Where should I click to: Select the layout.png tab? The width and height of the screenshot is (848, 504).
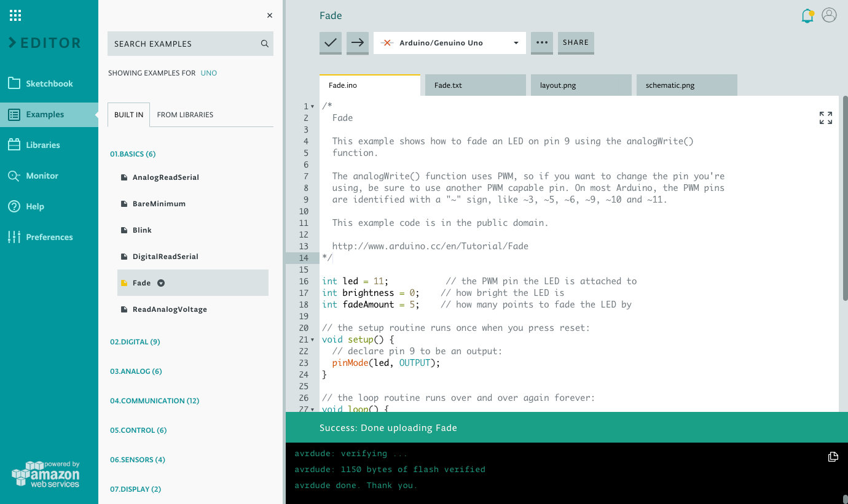point(581,85)
